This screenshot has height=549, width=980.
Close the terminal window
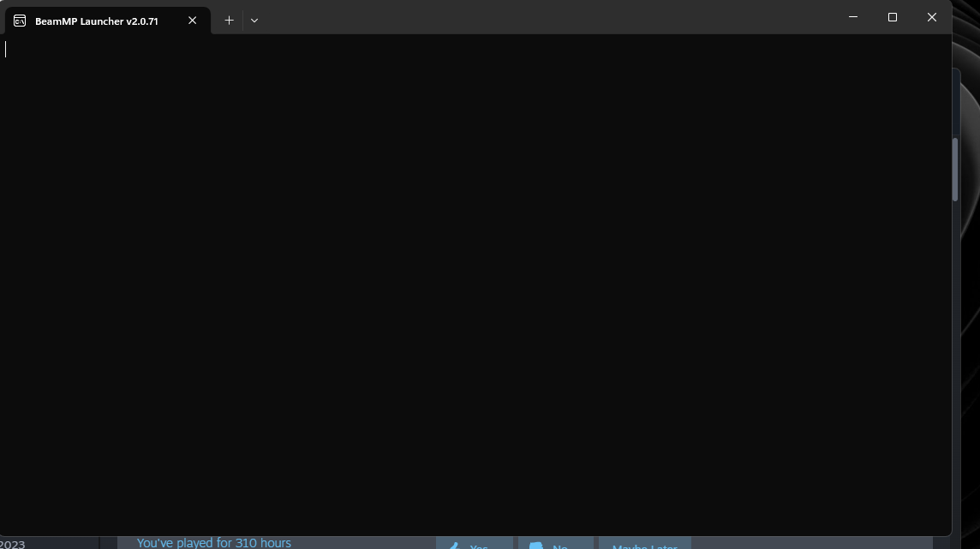pyautogui.click(x=932, y=17)
